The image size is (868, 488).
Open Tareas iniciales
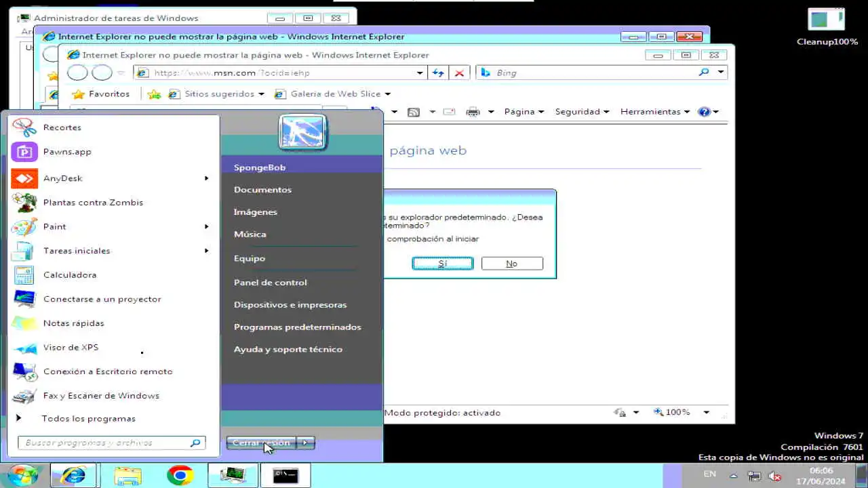point(113,251)
